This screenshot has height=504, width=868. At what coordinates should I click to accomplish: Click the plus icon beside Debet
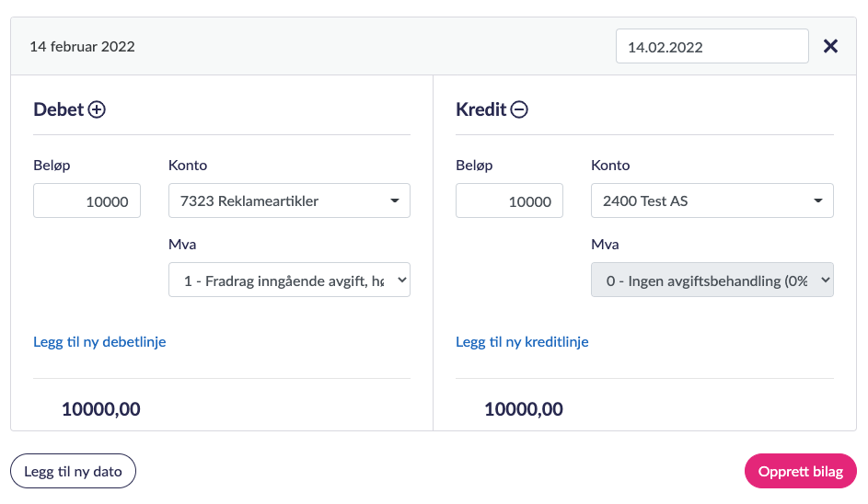click(97, 109)
